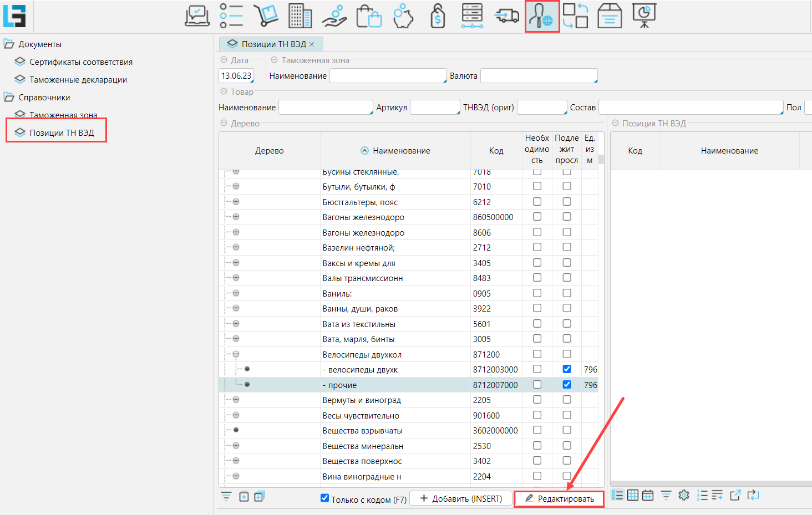This screenshot has height=515, width=812.
Task: Uncheck the 'Только с кодом (F7)' checkbox
Action: tap(325, 498)
